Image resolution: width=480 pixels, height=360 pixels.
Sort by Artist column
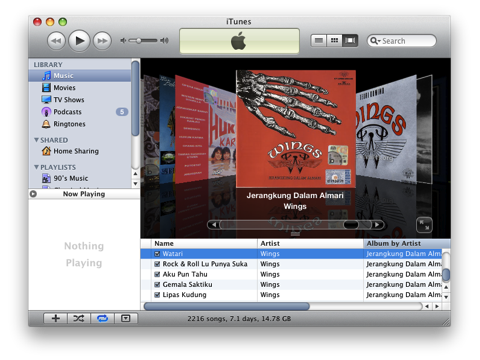click(x=310, y=243)
